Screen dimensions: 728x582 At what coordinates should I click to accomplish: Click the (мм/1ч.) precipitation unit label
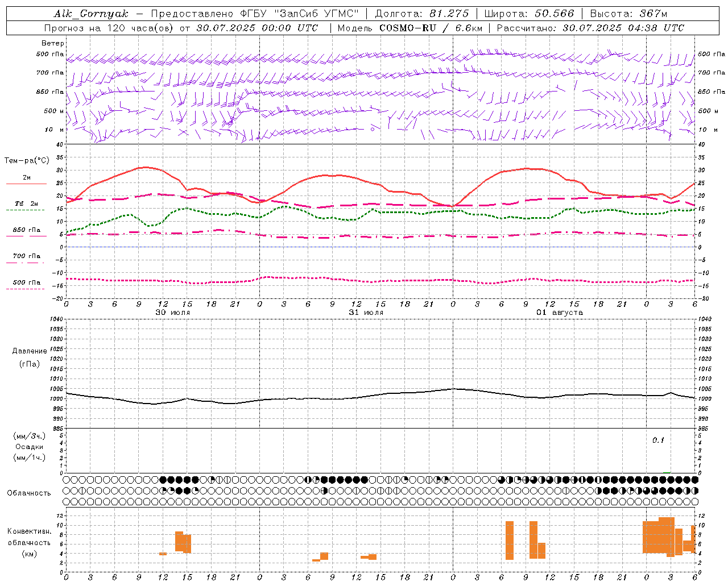pos(29,458)
